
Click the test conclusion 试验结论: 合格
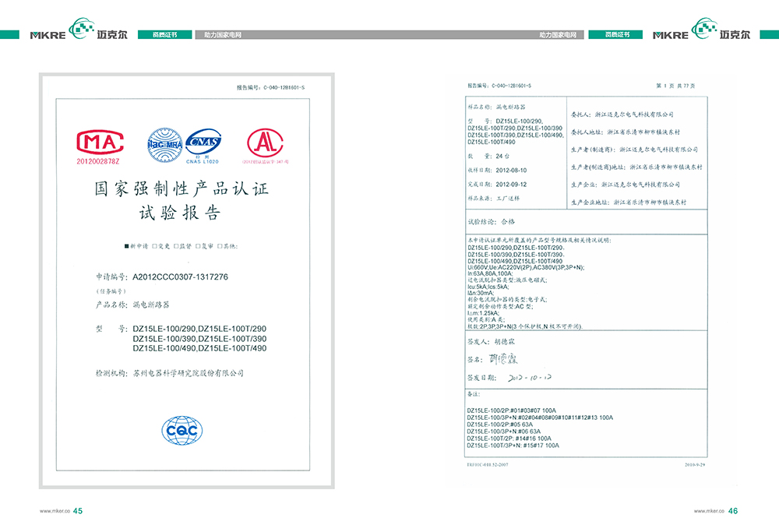pos(492,221)
